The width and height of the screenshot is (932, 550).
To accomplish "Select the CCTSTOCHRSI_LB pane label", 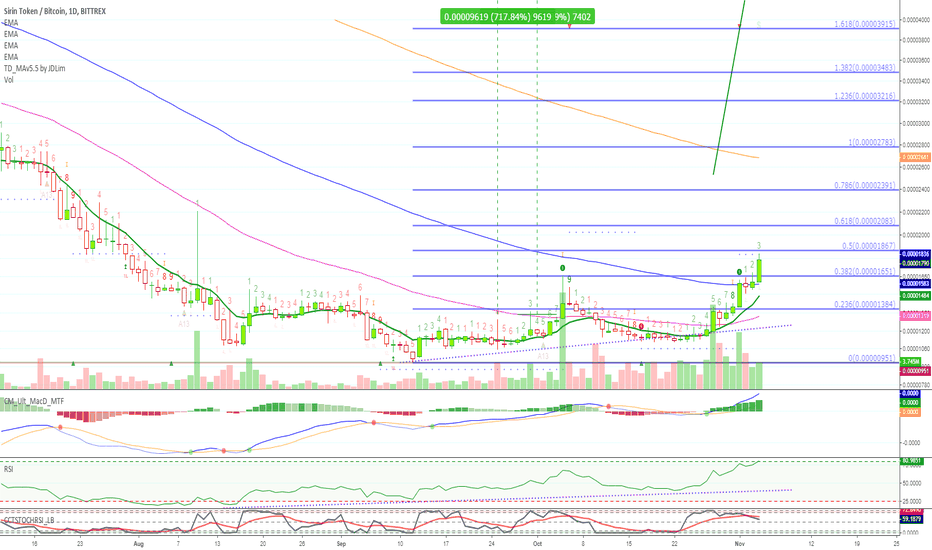I will click(x=29, y=520).
